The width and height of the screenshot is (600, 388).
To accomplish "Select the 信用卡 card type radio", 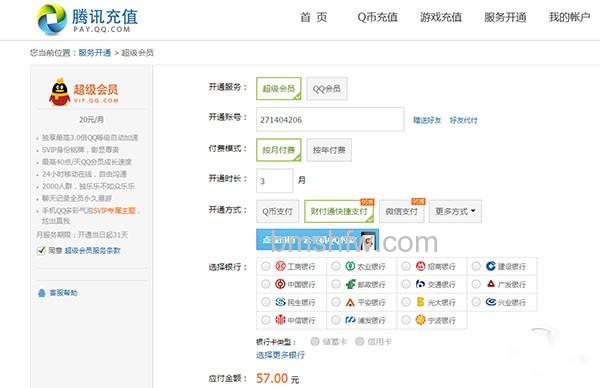I will (x=359, y=341).
